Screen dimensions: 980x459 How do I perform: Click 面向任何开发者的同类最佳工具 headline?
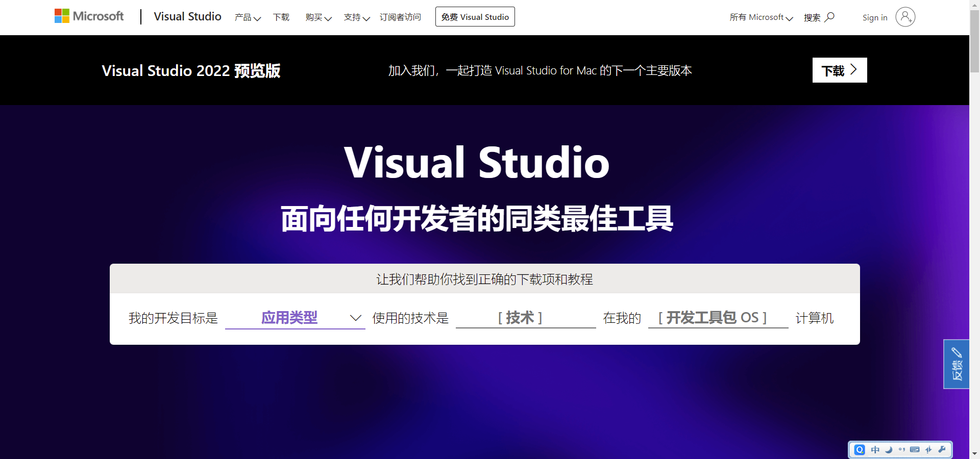(477, 218)
